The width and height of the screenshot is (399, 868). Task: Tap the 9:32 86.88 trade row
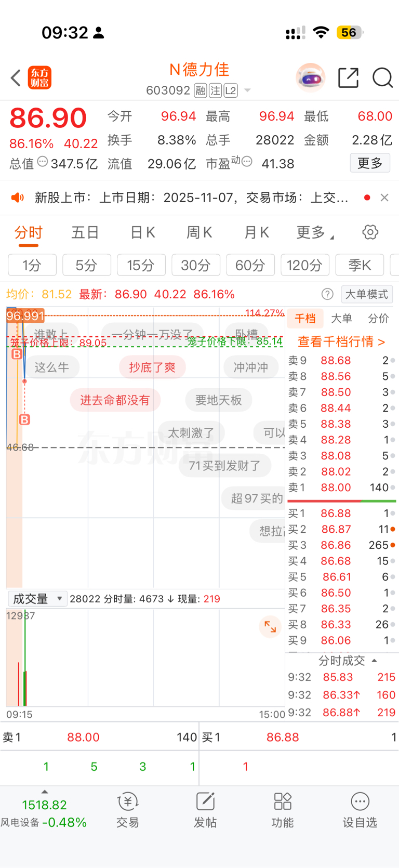point(342,713)
